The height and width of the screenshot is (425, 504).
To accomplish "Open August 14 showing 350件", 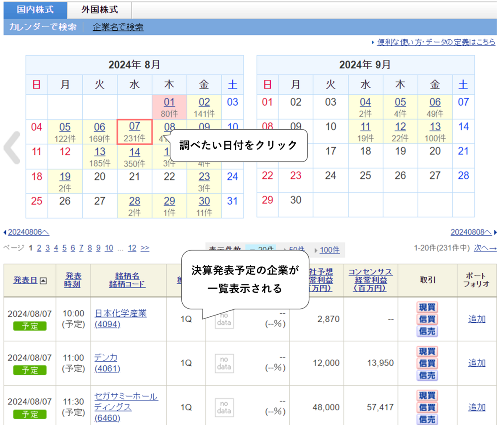I will click(x=134, y=153).
